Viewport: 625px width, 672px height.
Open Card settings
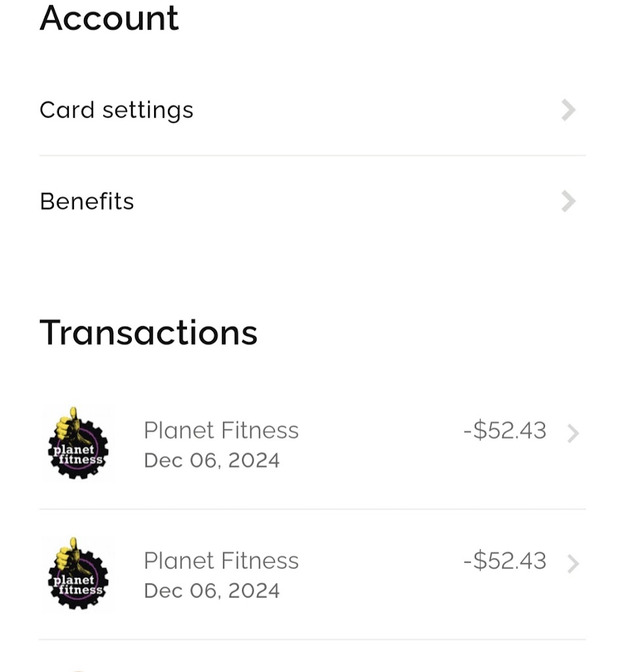click(117, 110)
